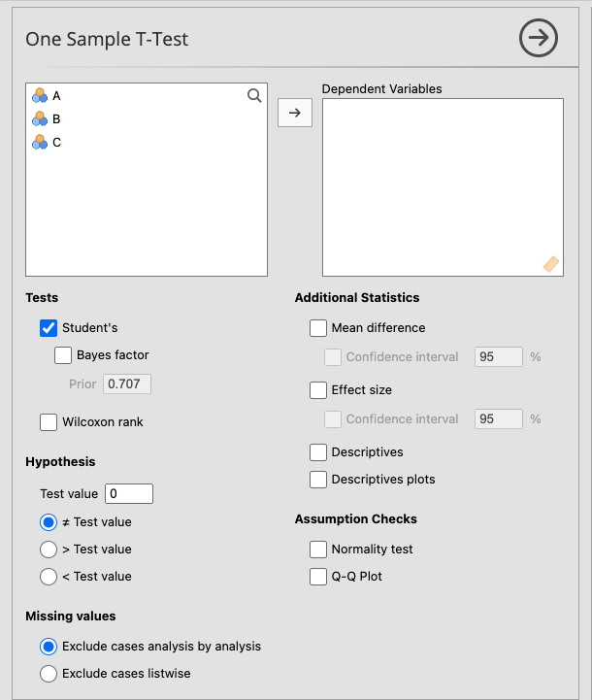This screenshot has width=592, height=700.
Task: Click the nominal icon beside variable B
Action: pos(40,118)
